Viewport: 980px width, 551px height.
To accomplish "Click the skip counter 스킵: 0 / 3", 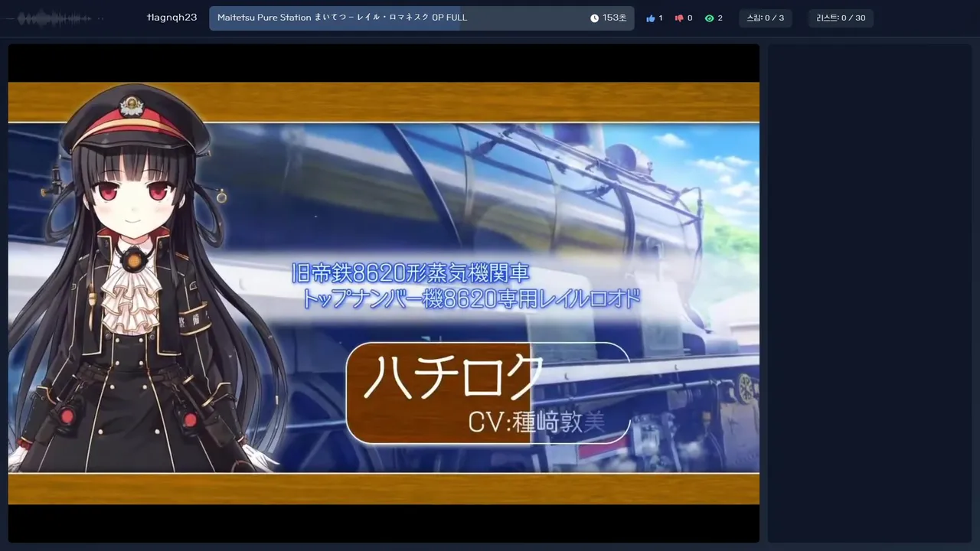I will [766, 18].
